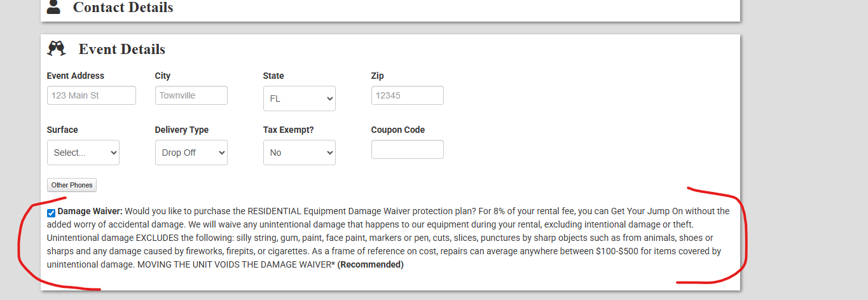The height and width of the screenshot is (300, 868).
Task: Click the Other Phones button
Action: point(72,185)
